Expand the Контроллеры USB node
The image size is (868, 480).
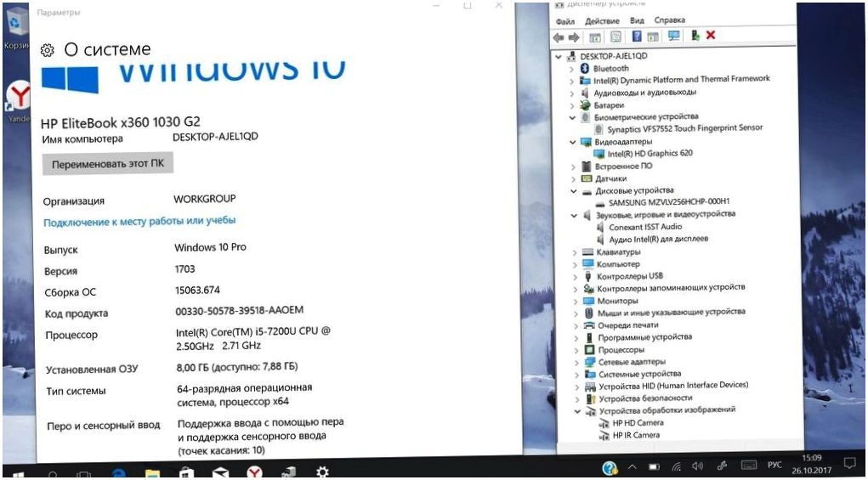576,277
